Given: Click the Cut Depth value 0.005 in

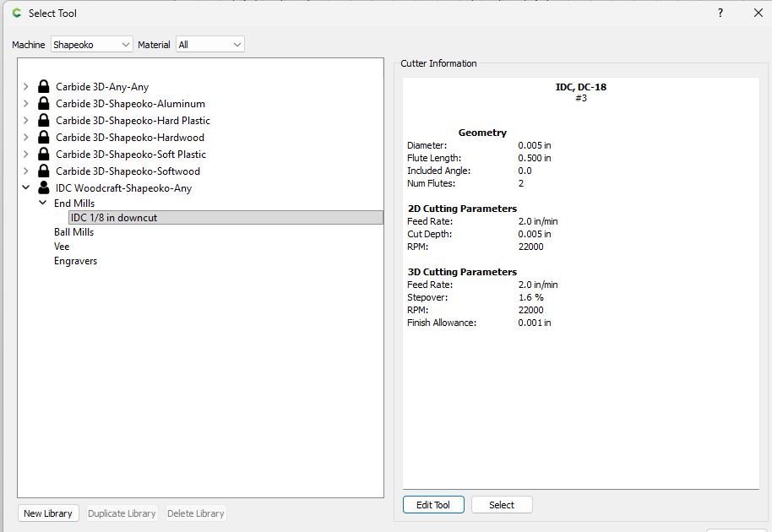Looking at the screenshot, I should click(535, 234).
